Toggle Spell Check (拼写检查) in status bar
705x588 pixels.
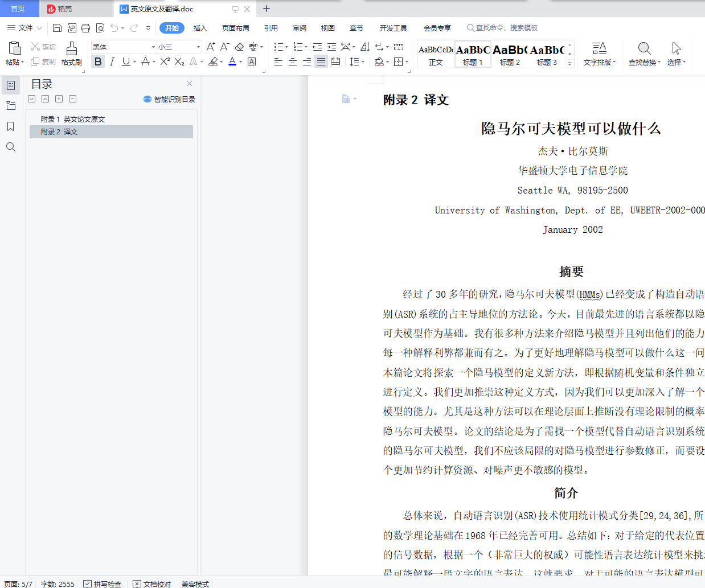103,583
